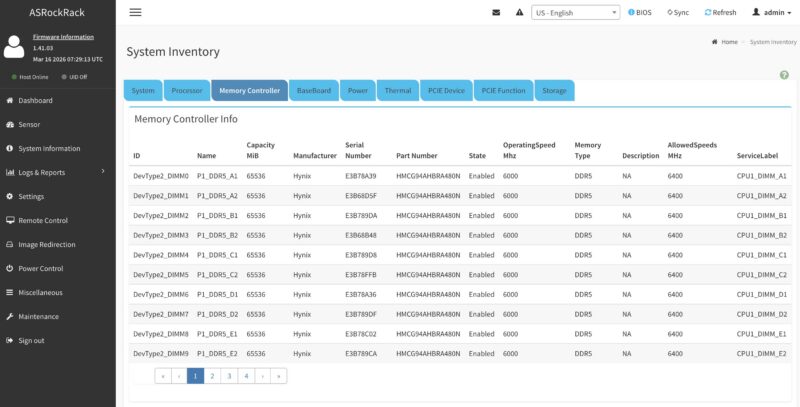Image resolution: width=800 pixels, height=407 pixels.
Task: Click the DevType2_DIMM0 ID cell
Action: click(161, 176)
